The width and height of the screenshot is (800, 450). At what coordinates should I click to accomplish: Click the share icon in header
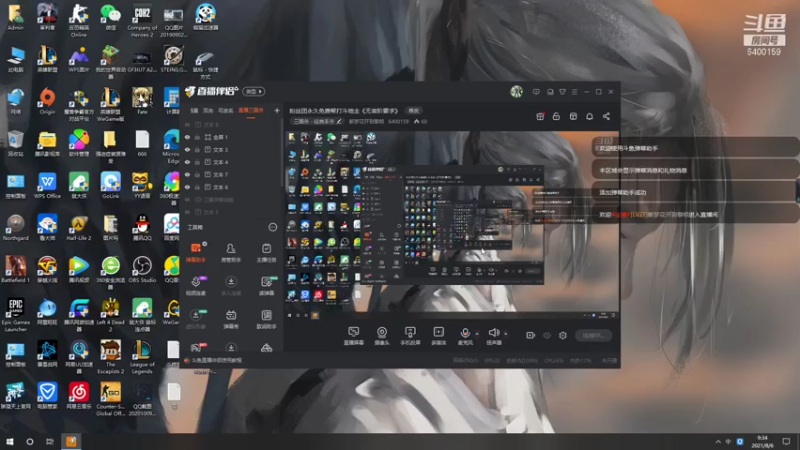(x=606, y=116)
